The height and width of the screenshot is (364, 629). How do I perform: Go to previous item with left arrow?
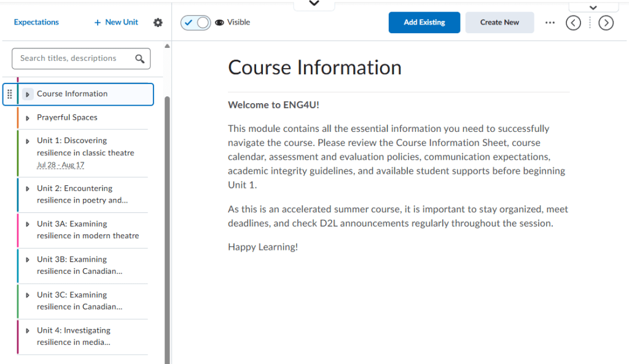(573, 23)
